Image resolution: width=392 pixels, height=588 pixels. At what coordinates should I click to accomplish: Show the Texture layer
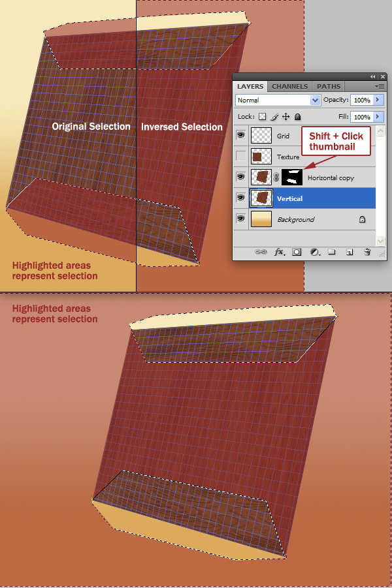pos(240,155)
